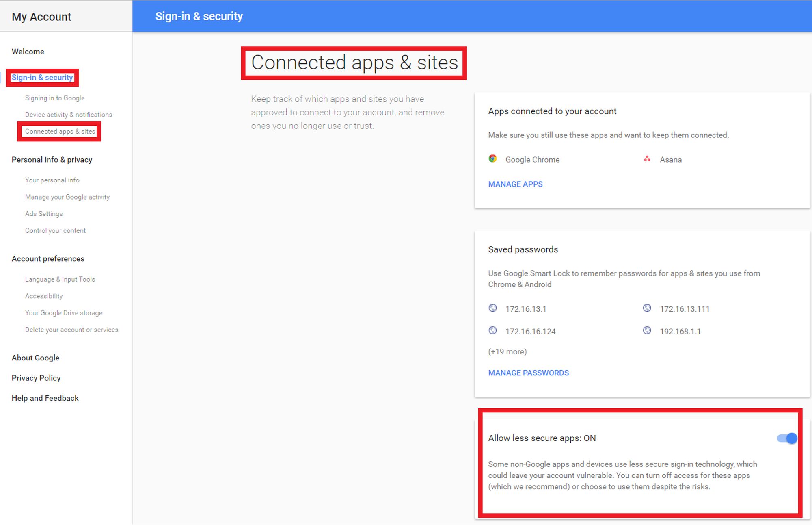
Task: Open Device activity & notifications
Action: click(x=69, y=115)
